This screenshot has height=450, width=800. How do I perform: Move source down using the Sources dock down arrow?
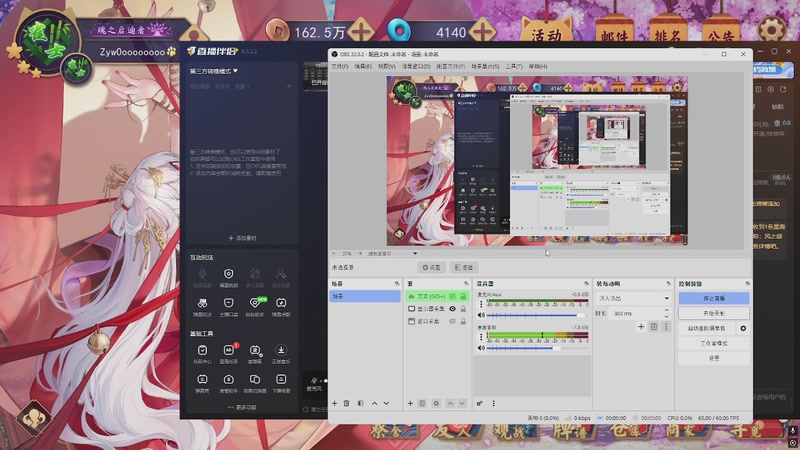coord(462,403)
